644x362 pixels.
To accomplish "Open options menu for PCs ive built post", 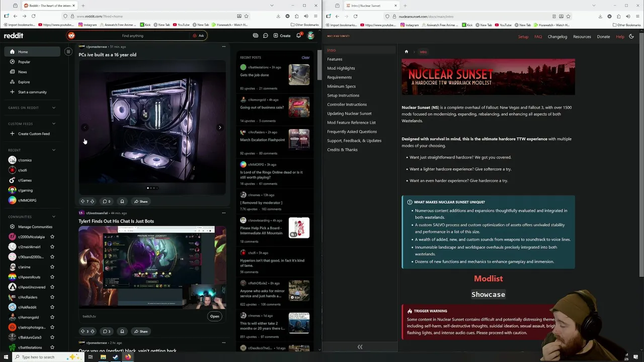I will coord(224,47).
